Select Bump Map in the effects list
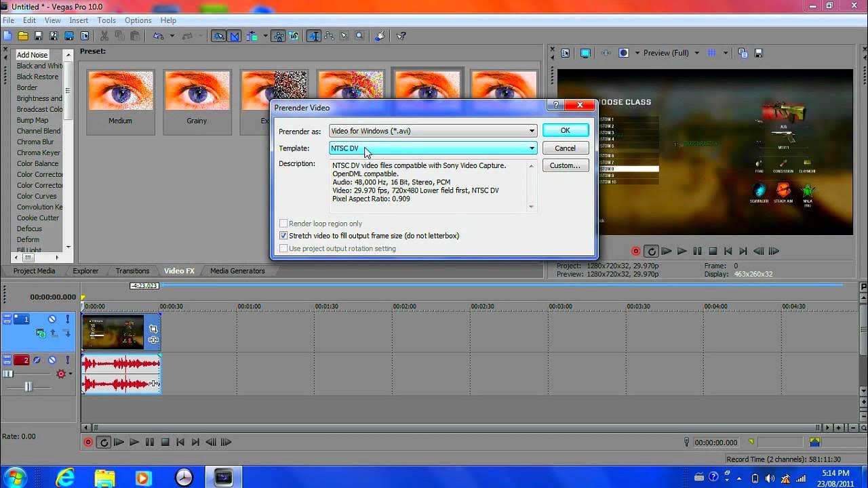The image size is (868, 488). click(33, 120)
